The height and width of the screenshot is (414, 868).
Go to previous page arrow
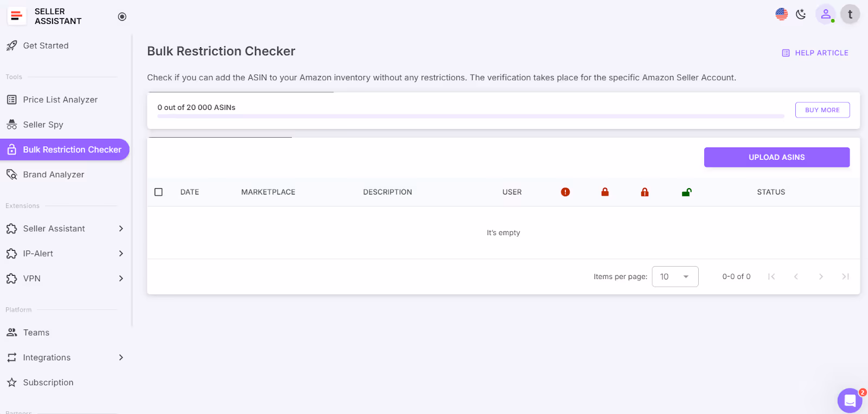tap(796, 276)
